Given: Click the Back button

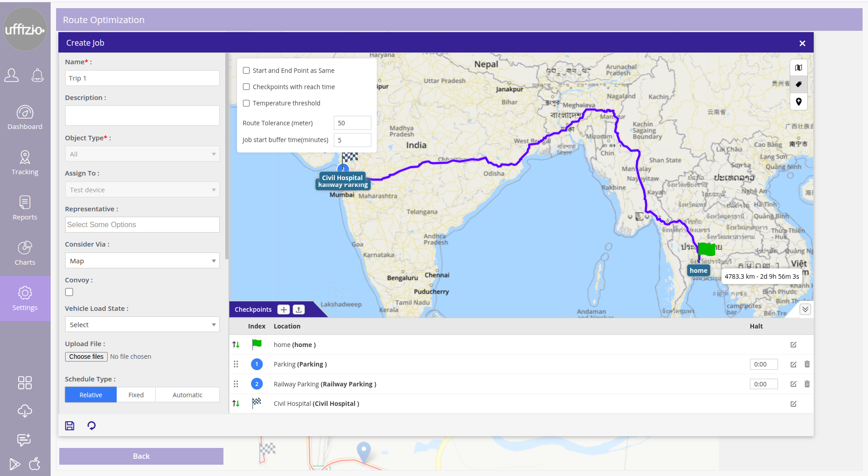Looking at the screenshot, I should coord(141,456).
